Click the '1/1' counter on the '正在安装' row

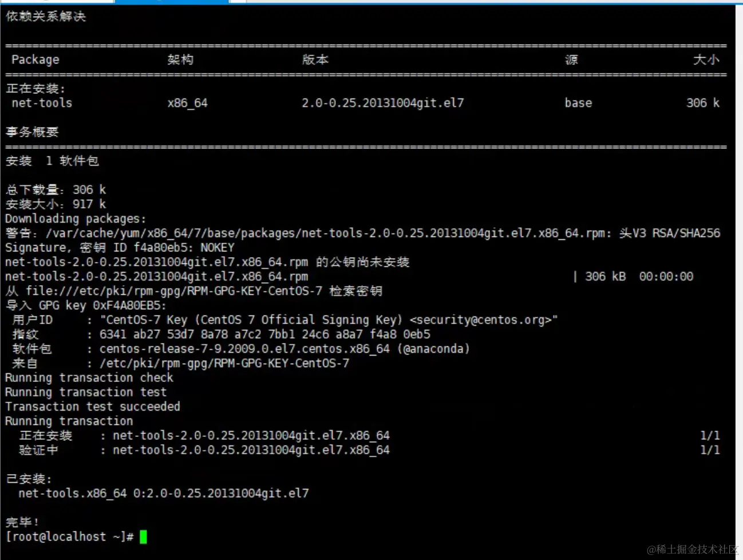710,436
